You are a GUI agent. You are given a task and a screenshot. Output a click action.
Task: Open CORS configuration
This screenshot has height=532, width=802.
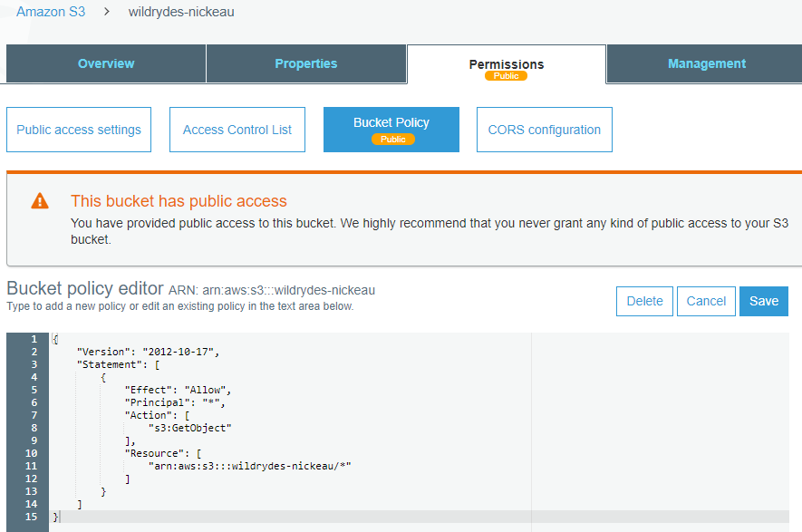click(x=544, y=130)
